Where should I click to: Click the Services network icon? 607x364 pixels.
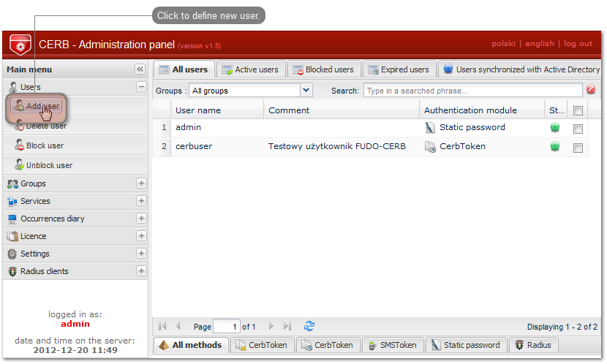[12, 201]
